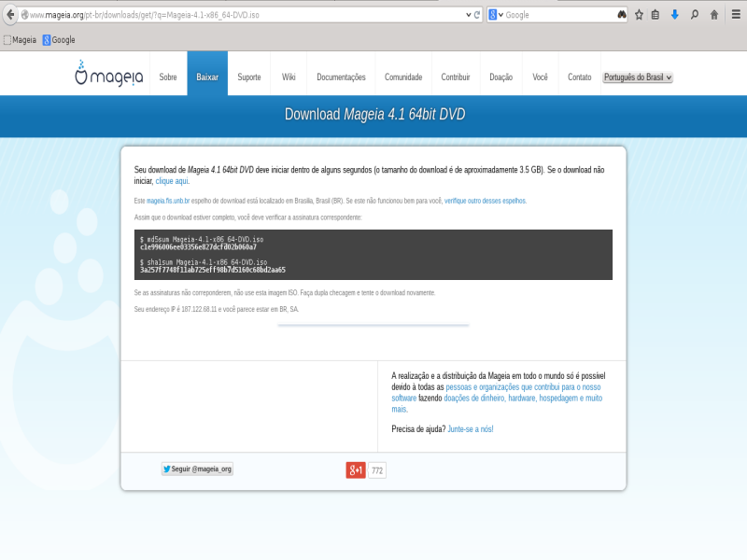
Task: Click the md5sum hash value text
Action: point(198,247)
